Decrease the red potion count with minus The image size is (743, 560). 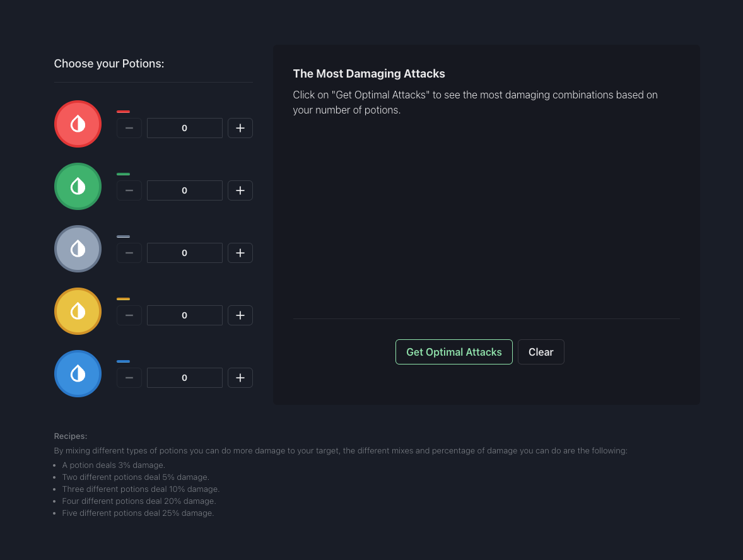(x=129, y=127)
